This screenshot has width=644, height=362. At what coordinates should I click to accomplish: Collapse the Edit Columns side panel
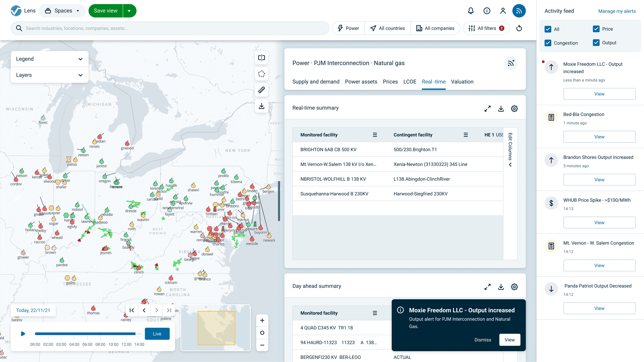click(x=510, y=165)
